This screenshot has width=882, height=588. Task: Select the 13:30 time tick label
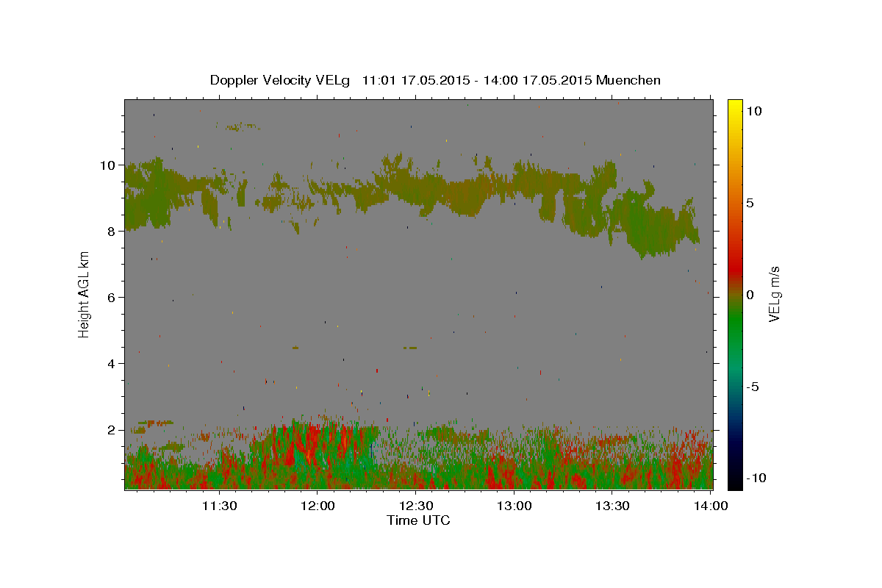[x=612, y=506]
